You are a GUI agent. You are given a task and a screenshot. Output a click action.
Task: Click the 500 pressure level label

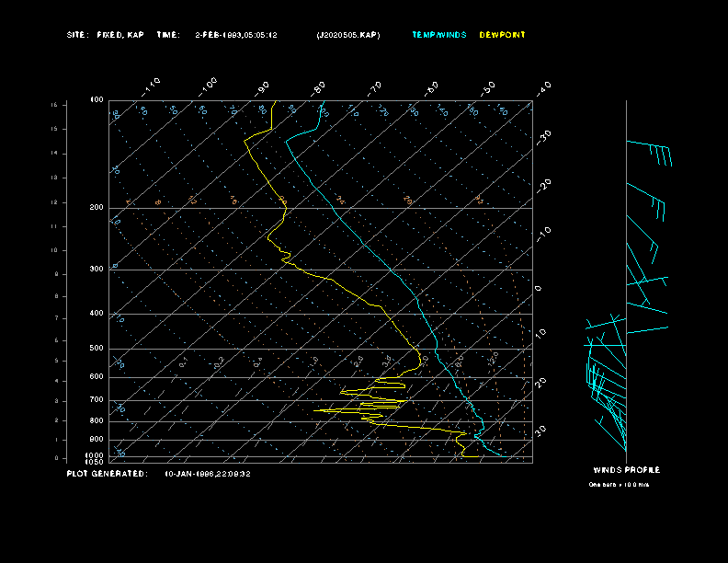(x=97, y=349)
